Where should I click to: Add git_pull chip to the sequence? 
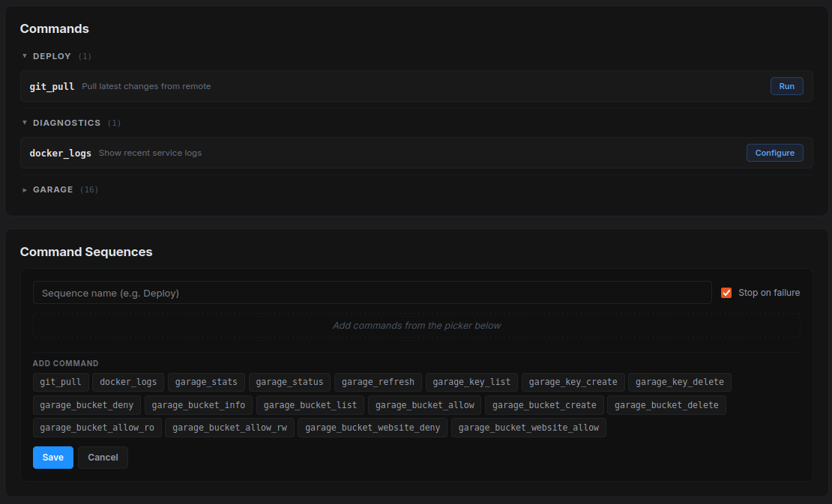pyautogui.click(x=61, y=382)
